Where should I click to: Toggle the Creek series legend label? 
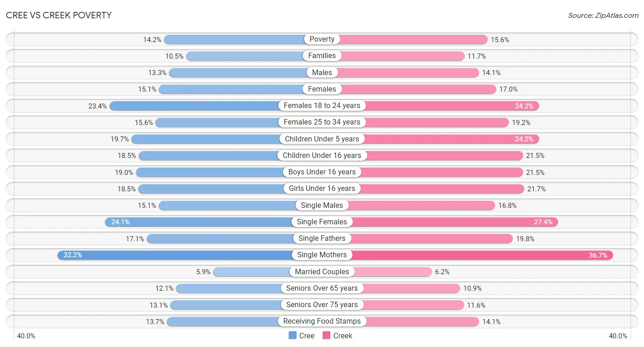[x=343, y=336]
